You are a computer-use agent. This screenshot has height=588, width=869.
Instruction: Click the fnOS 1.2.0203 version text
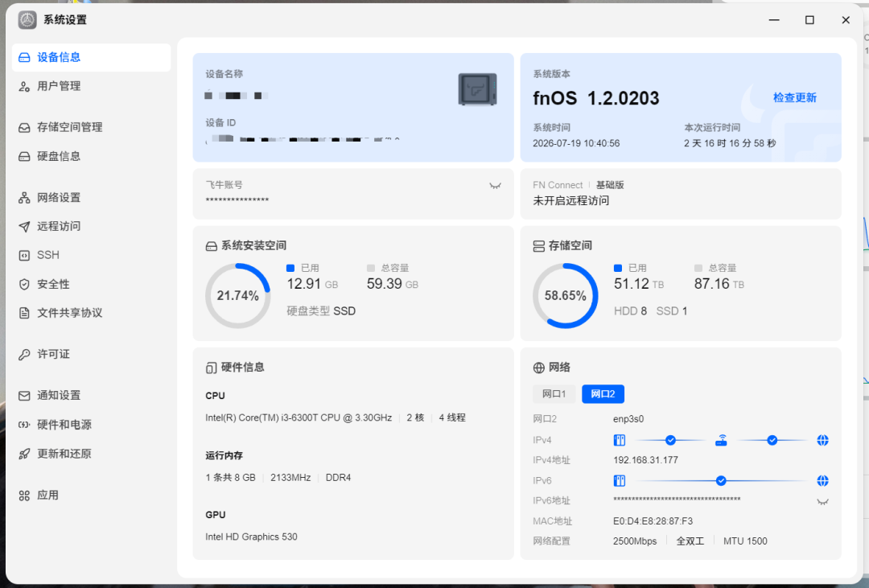[595, 99]
